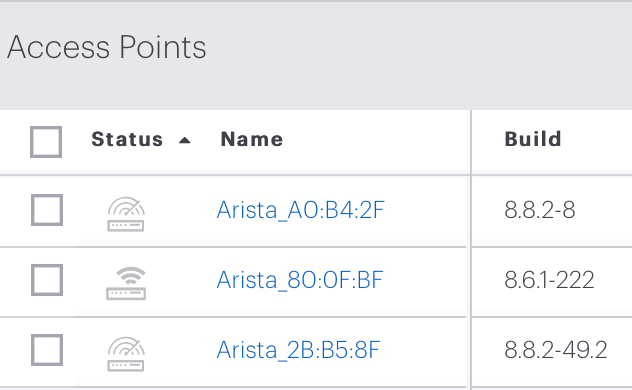This screenshot has width=632, height=390.
Task: Click the build value 8.8.2-49.2
Action: (555, 350)
